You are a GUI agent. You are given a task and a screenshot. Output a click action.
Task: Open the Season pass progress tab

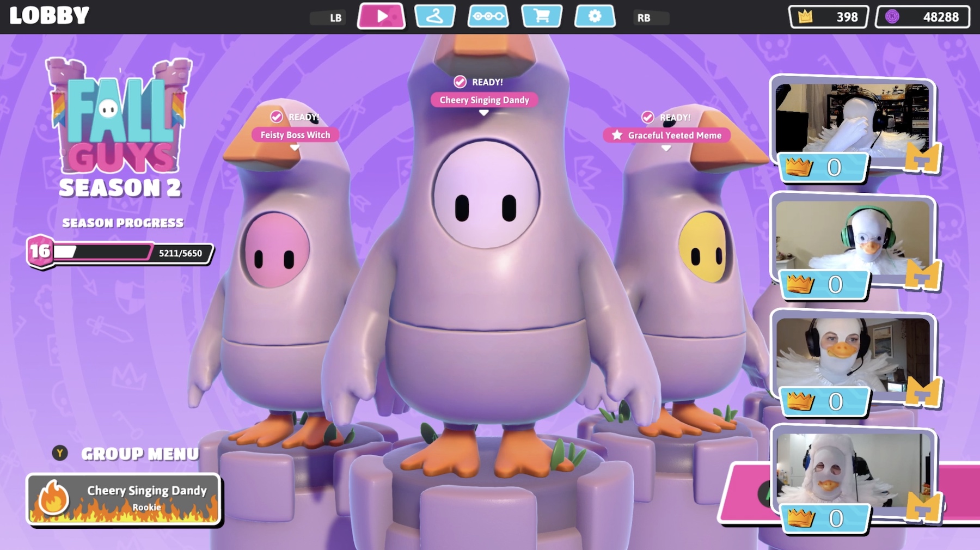pyautogui.click(x=488, y=16)
